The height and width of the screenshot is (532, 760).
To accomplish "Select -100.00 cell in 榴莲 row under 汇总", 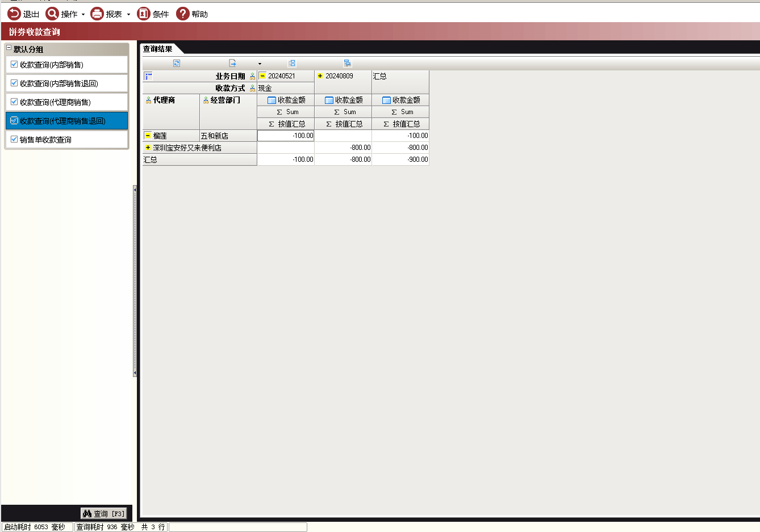I will pyautogui.click(x=400, y=136).
